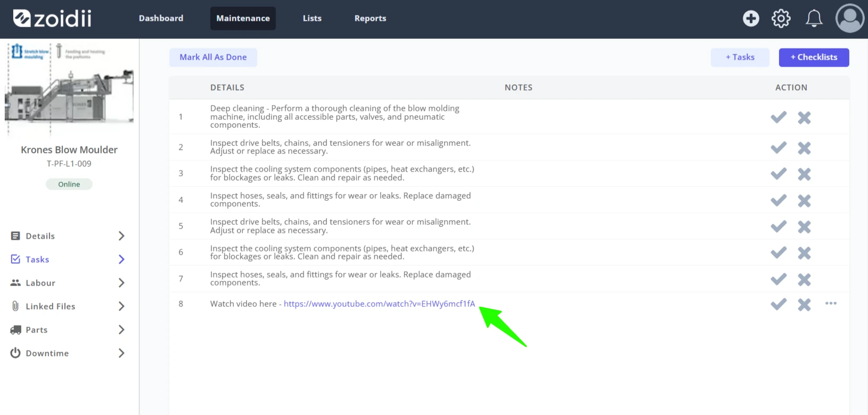Open Lists menu
Screen dimensions: 868x415
(x=312, y=18)
